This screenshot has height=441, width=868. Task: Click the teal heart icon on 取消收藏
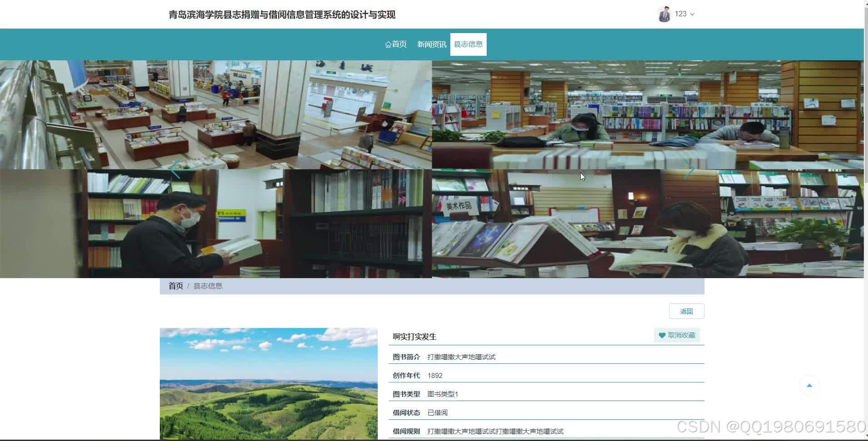661,335
